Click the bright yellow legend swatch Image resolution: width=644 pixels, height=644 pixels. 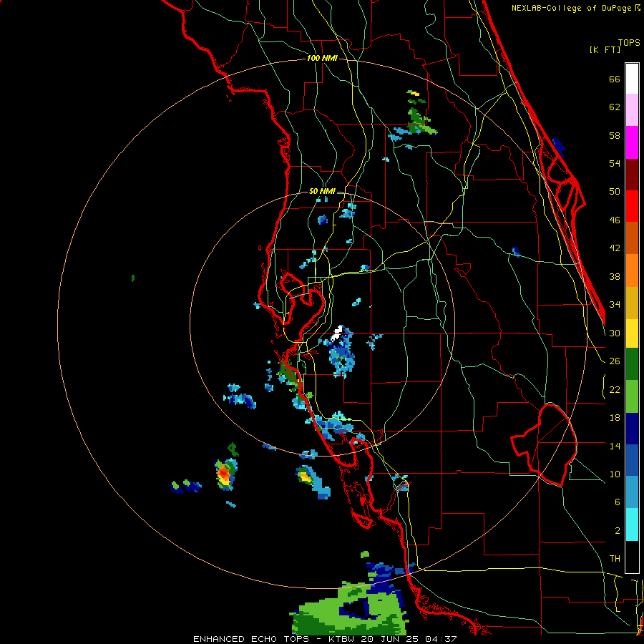pos(632,333)
